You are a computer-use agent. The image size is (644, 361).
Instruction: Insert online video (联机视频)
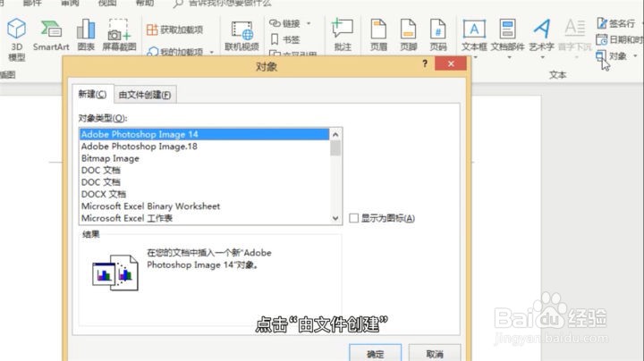241,36
